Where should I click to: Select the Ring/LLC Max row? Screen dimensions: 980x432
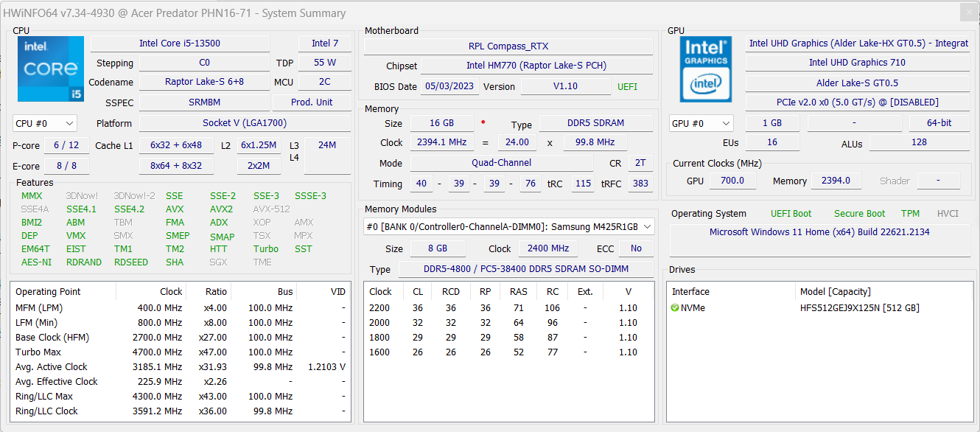tap(181, 397)
